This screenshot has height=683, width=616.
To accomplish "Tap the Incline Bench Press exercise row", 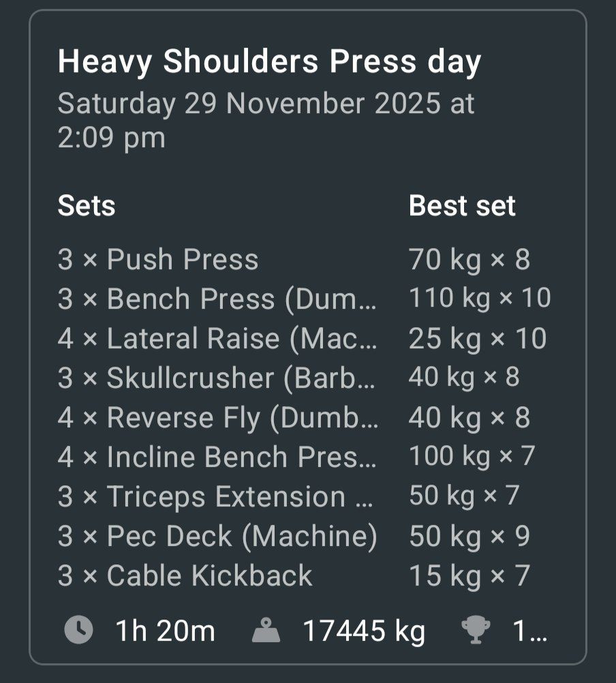I will pos(217,457).
